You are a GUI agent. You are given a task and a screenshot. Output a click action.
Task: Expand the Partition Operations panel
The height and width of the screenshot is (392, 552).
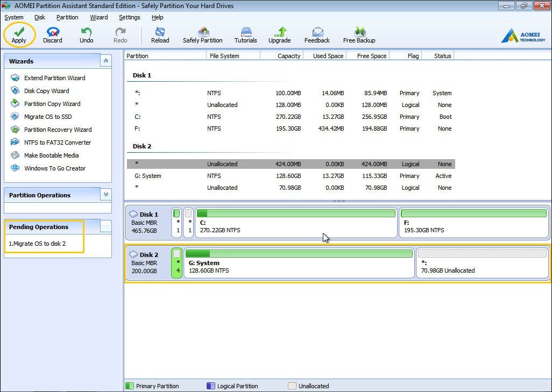(x=106, y=195)
